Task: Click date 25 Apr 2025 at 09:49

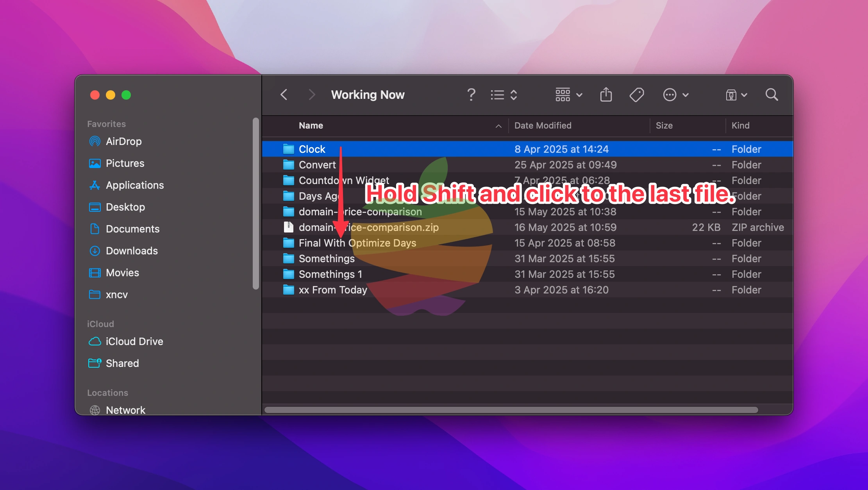Action: 565,165
